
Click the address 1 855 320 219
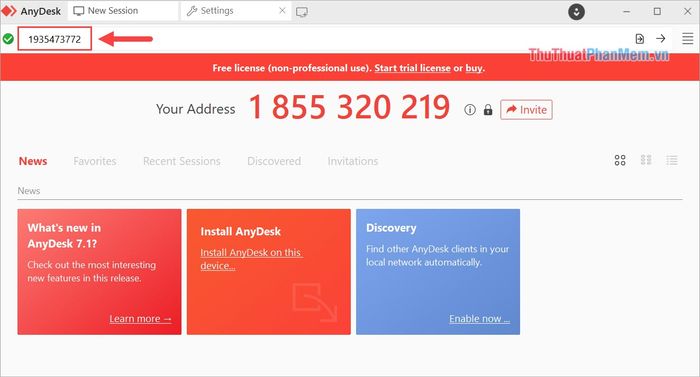coord(350,107)
